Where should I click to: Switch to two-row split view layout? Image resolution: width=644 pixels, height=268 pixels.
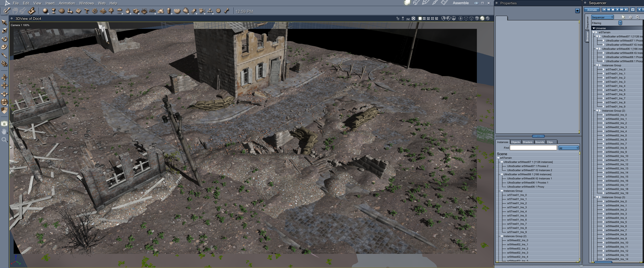[424, 19]
